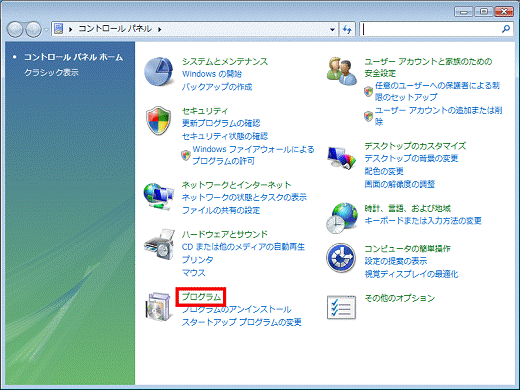
Task: Open バックアップの作成 link
Action: (x=217, y=87)
